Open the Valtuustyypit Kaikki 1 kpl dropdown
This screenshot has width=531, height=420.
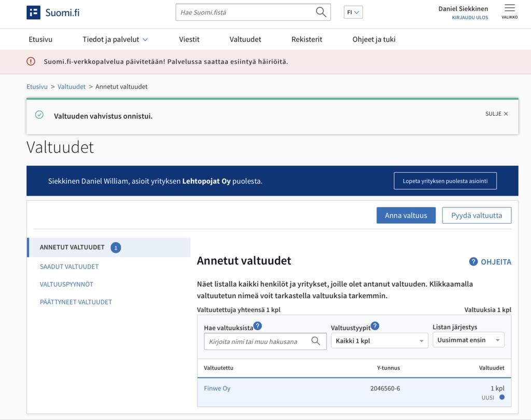point(380,341)
